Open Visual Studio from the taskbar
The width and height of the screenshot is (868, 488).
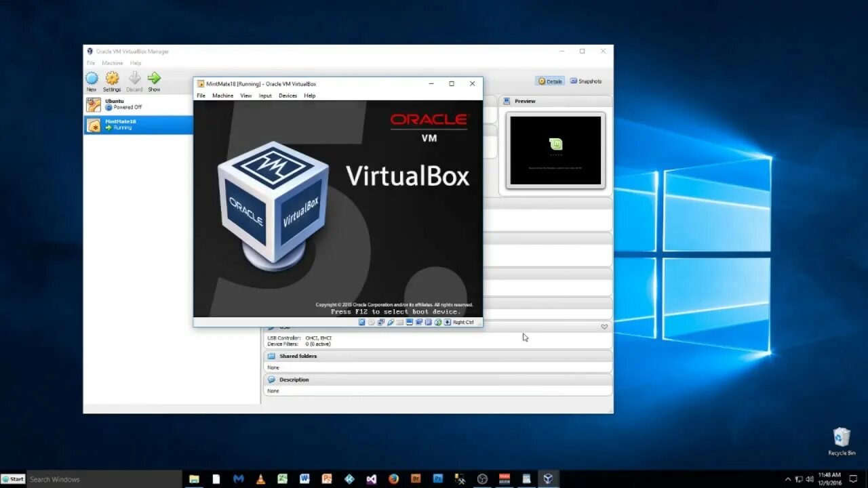372,479
